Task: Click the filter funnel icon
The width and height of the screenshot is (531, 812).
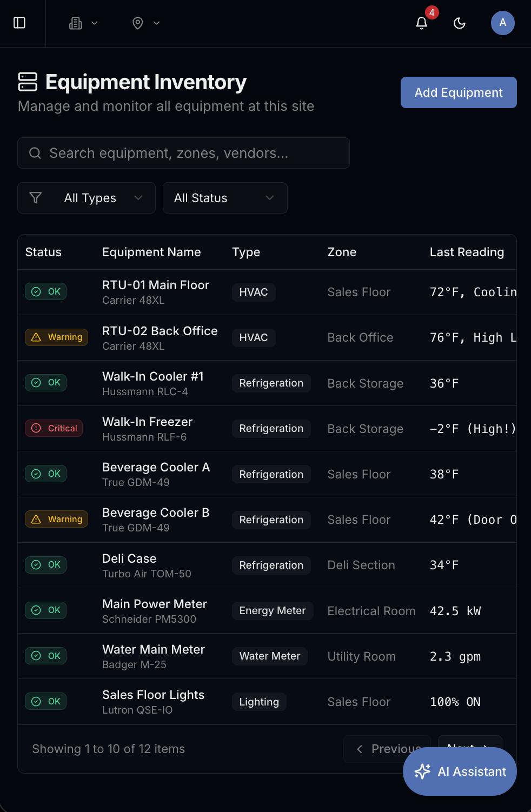Action: pyautogui.click(x=36, y=198)
